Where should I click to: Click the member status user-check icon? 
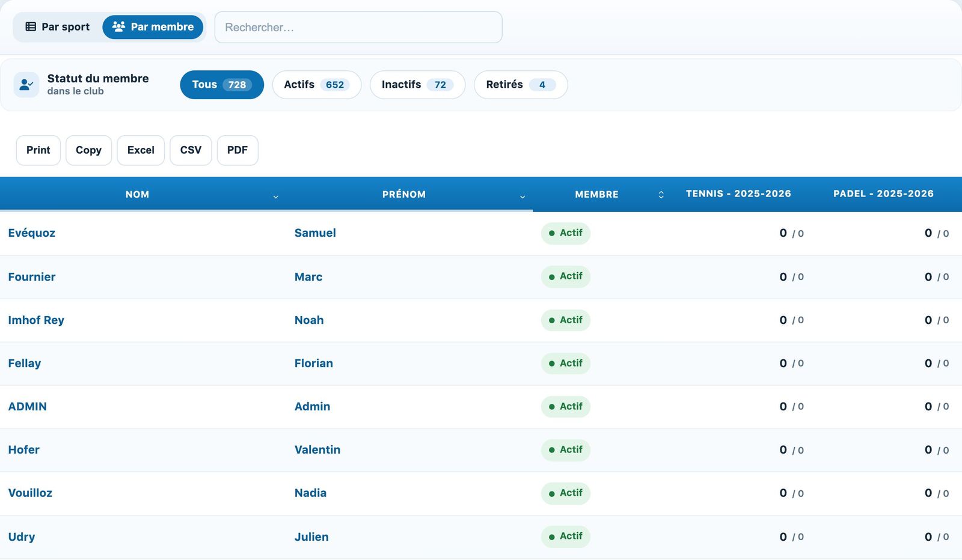[26, 85]
